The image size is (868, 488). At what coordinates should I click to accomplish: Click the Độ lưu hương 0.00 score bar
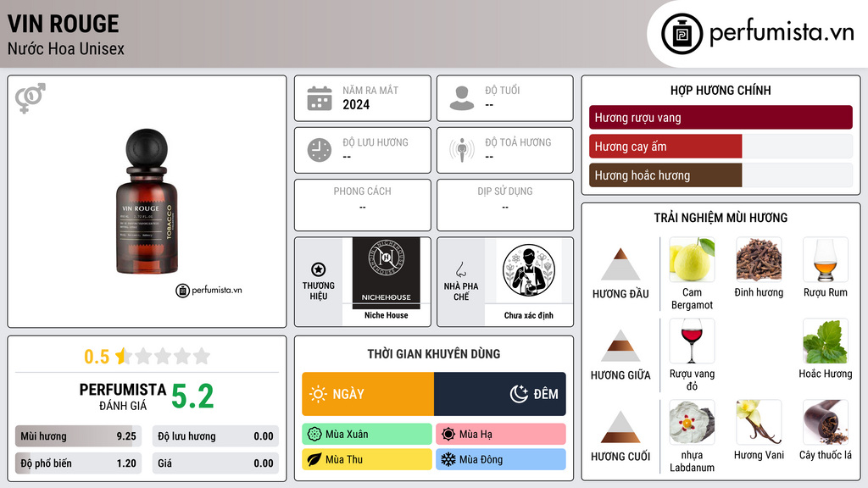[x=215, y=436]
